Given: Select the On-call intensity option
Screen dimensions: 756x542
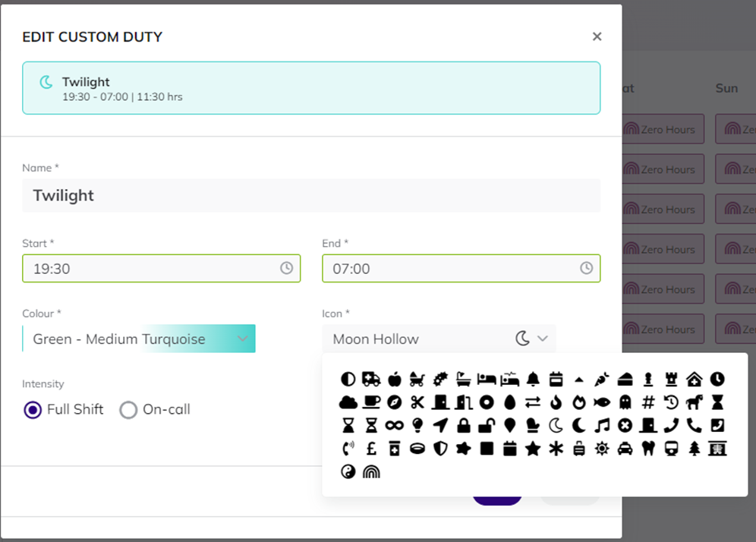Looking at the screenshot, I should (x=155, y=409).
